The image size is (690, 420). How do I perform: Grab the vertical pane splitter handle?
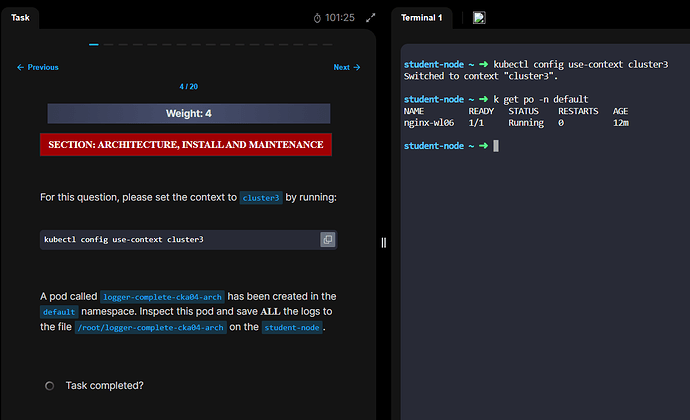click(383, 243)
